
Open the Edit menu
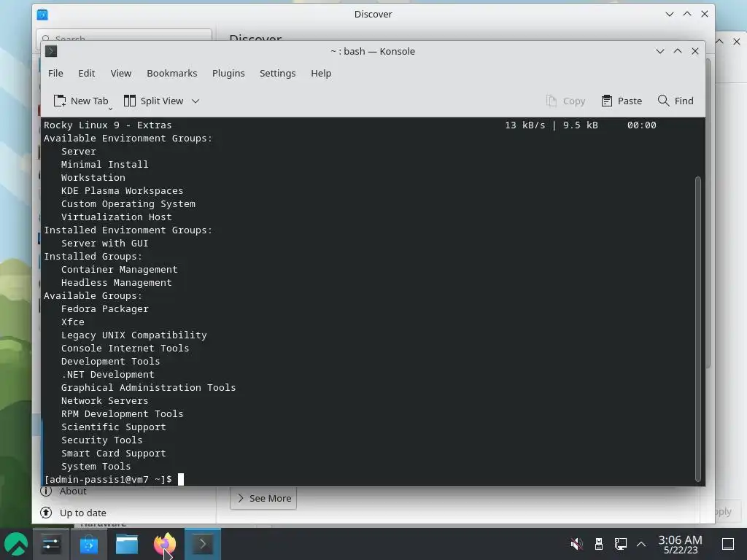pos(87,74)
